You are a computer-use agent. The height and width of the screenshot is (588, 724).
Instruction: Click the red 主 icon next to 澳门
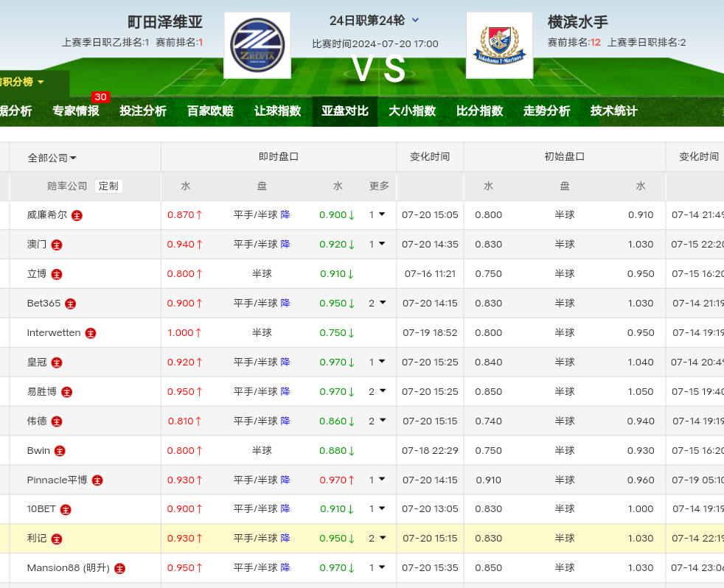pyautogui.click(x=57, y=245)
